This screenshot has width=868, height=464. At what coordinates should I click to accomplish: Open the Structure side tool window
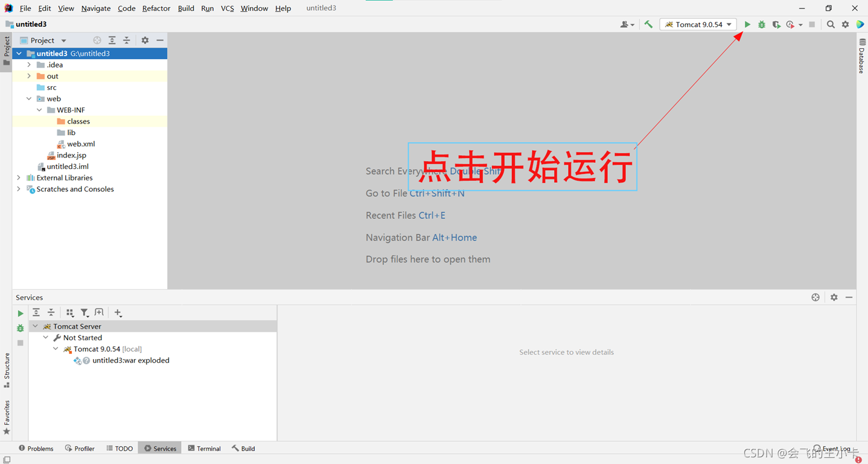(x=7, y=370)
